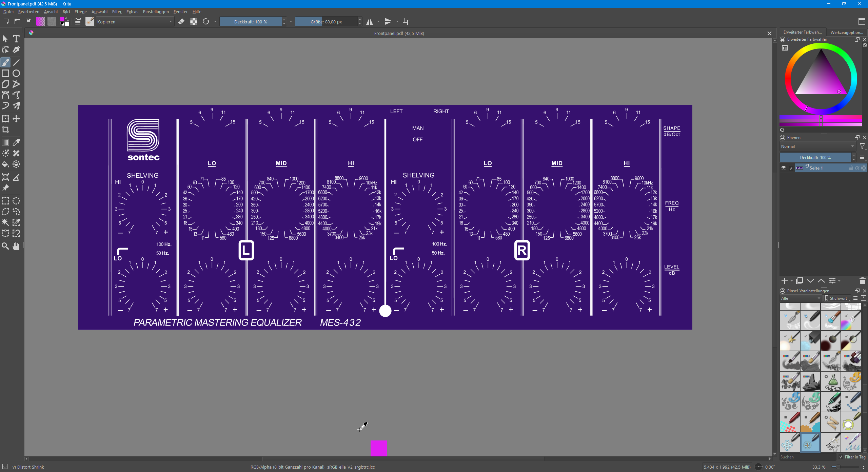Select the Line tool
The height and width of the screenshot is (472, 868).
16,62
